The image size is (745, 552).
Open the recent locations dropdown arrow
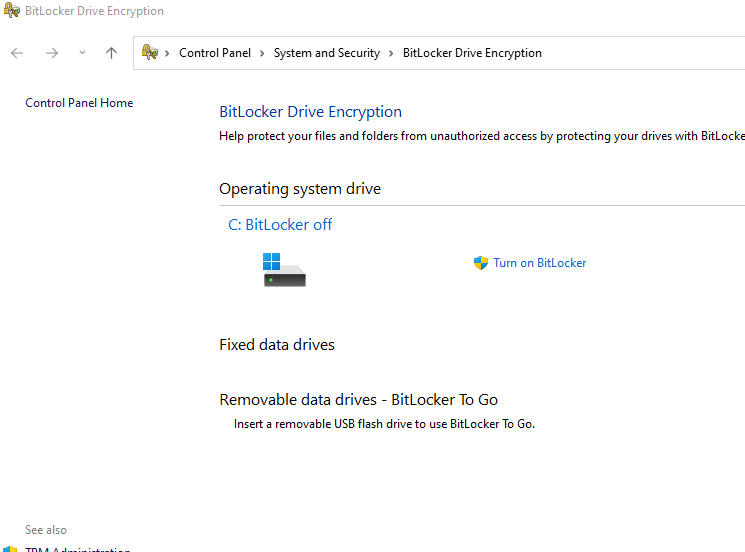coord(82,53)
